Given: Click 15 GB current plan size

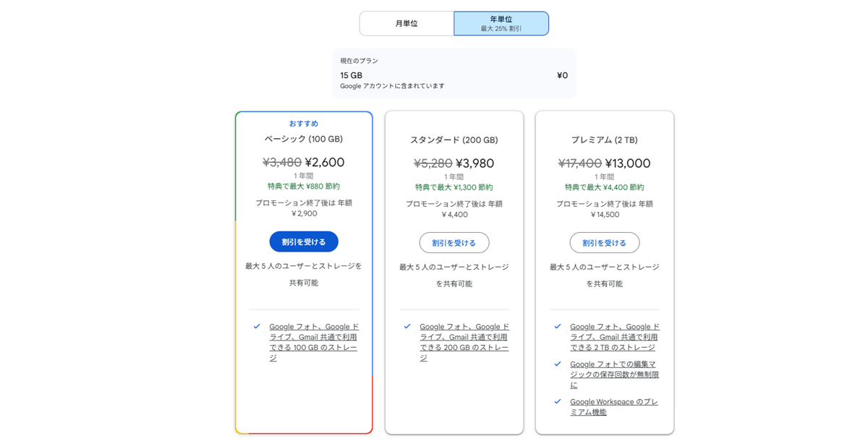Looking at the screenshot, I should [352, 75].
